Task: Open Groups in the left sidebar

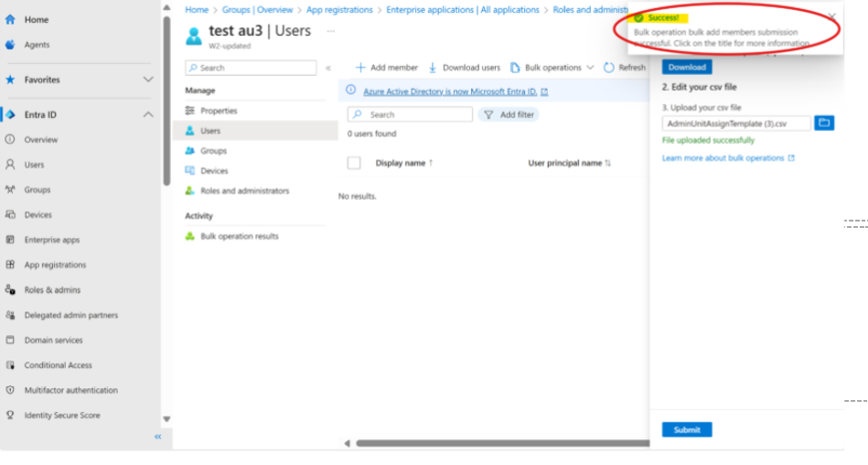Action: (38, 189)
